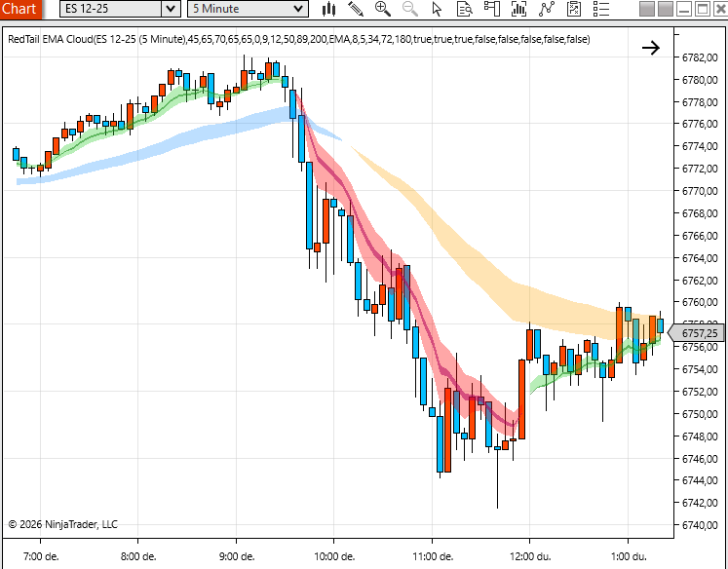The height and width of the screenshot is (569, 728).
Task: Select the arrow cursor pointer tool
Action: click(437, 9)
